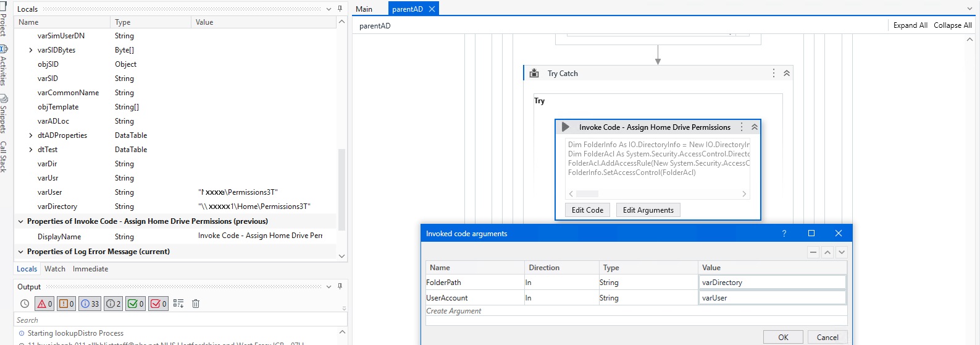The image size is (980, 345).
Task: Open the Call Stack side panel
Action: click(x=4, y=156)
